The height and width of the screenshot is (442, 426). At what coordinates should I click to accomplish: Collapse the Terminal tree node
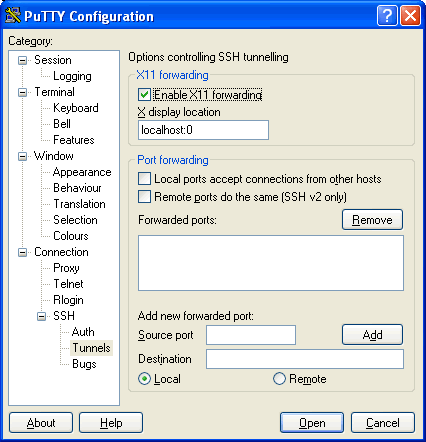(22, 92)
